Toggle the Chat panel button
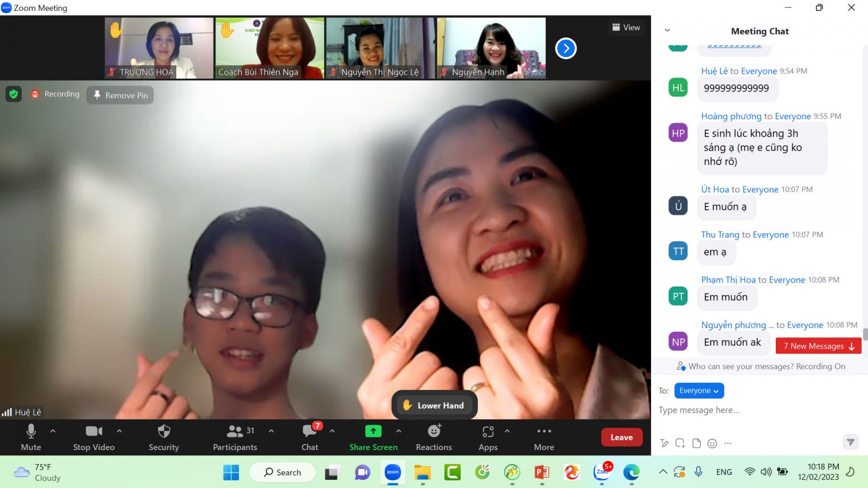The image size is (868, 488). coord(310,432)
